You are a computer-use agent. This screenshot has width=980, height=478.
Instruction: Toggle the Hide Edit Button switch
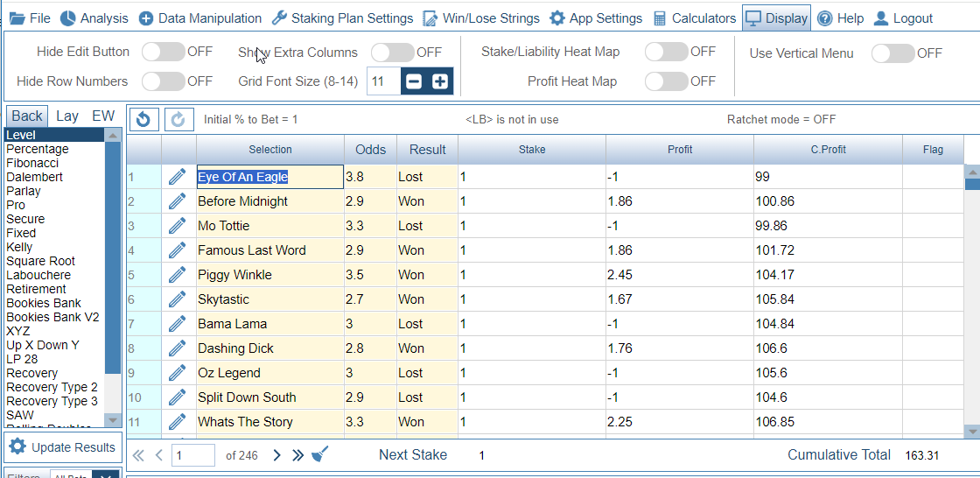(163, 52)
